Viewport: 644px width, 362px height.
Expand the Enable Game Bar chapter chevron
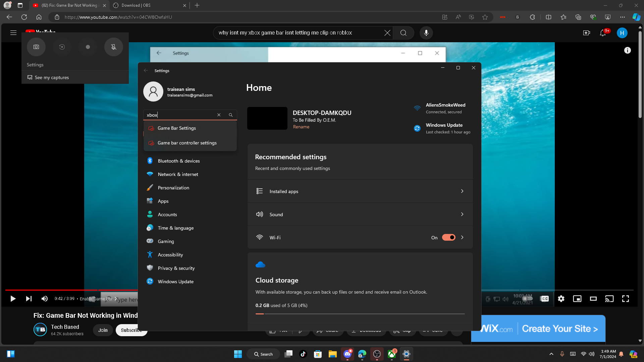coord(116,299)
